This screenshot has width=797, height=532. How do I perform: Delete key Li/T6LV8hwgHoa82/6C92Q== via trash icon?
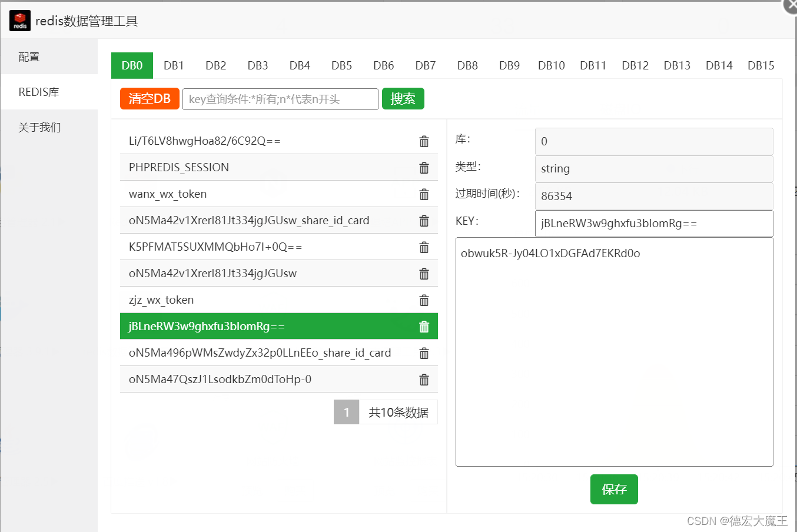point(424,141)
